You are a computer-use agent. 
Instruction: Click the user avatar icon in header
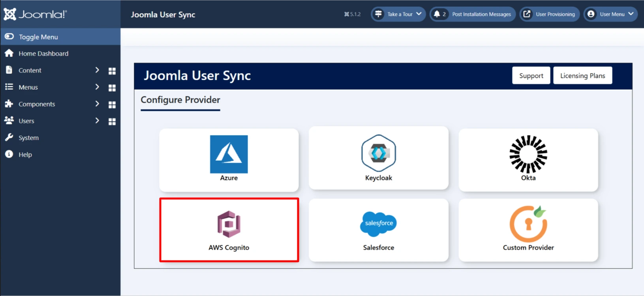591,14
